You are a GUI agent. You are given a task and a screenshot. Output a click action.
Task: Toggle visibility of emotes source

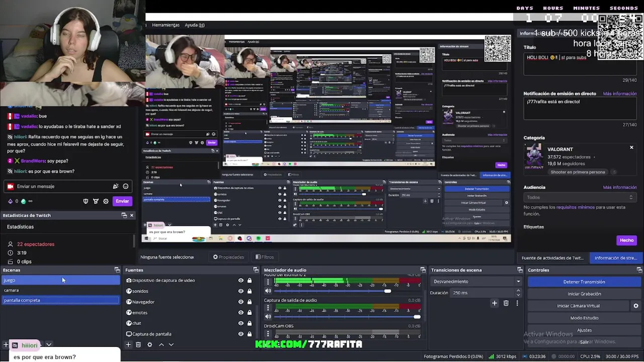tap(240, 313)
